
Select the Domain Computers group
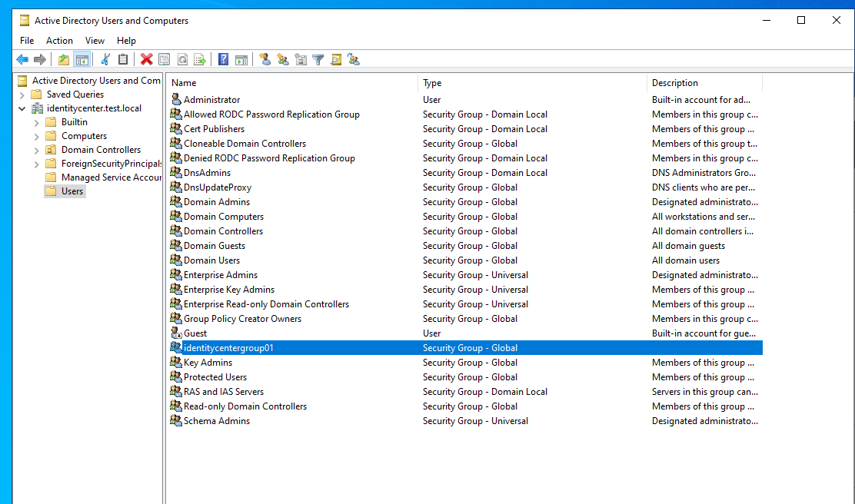[x=224, y=217]
